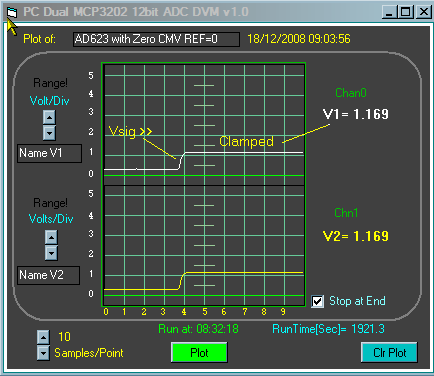434x376 pixels.
Task: Click the Stop at End label text
Action: coord(357,301)
